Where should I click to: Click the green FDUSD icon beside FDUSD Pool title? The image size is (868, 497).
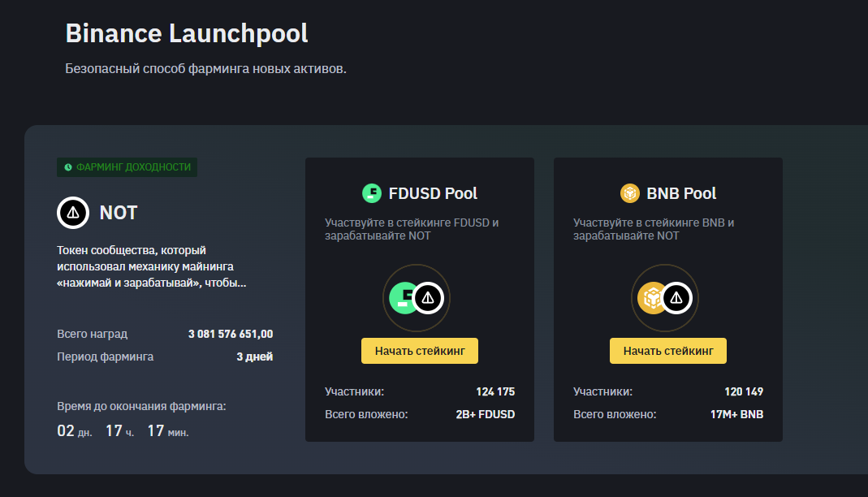pyautogui.click(x=371, y=193)
